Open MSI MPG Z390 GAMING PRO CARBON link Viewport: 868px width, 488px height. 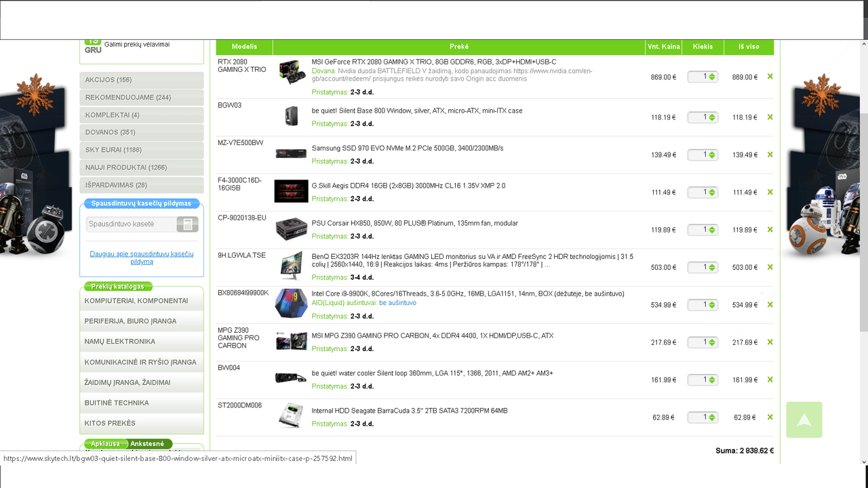point(433,335)
